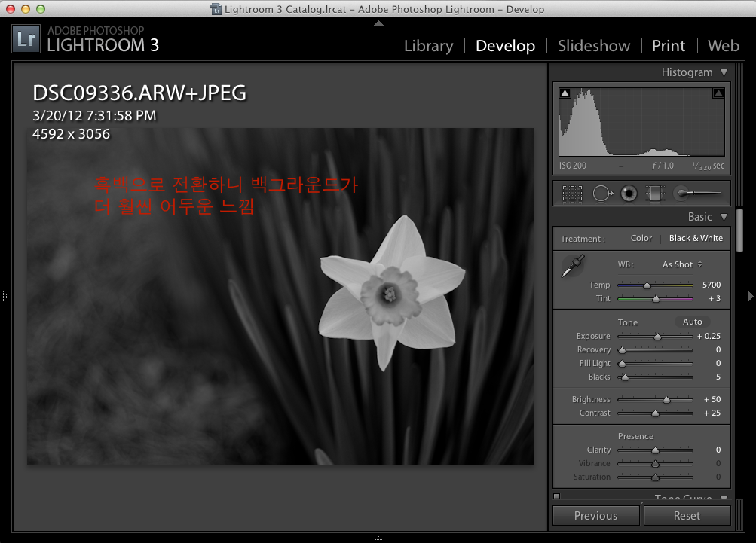Choose the Red Eye Correction tool
756x543 pixels.
[x=629, y=194]
